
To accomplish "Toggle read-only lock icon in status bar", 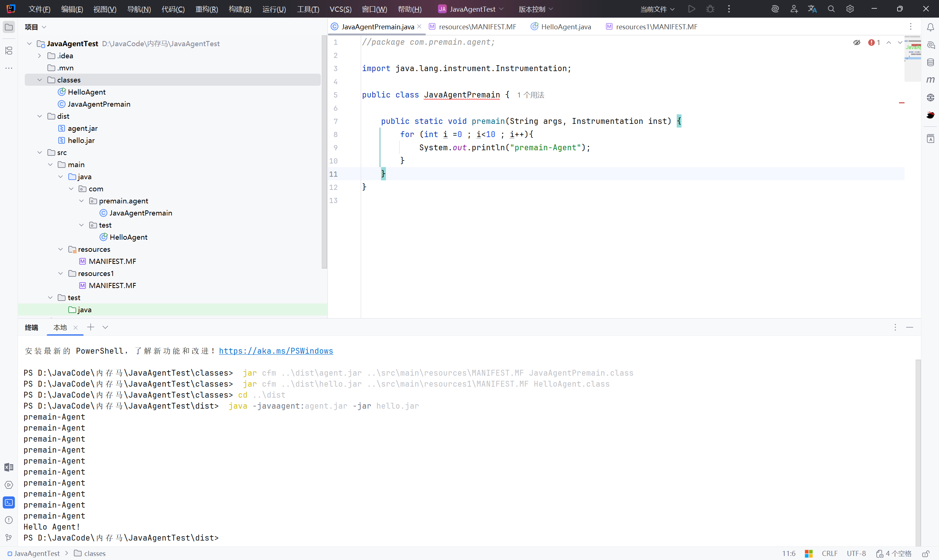I will [x=925, y=553].
